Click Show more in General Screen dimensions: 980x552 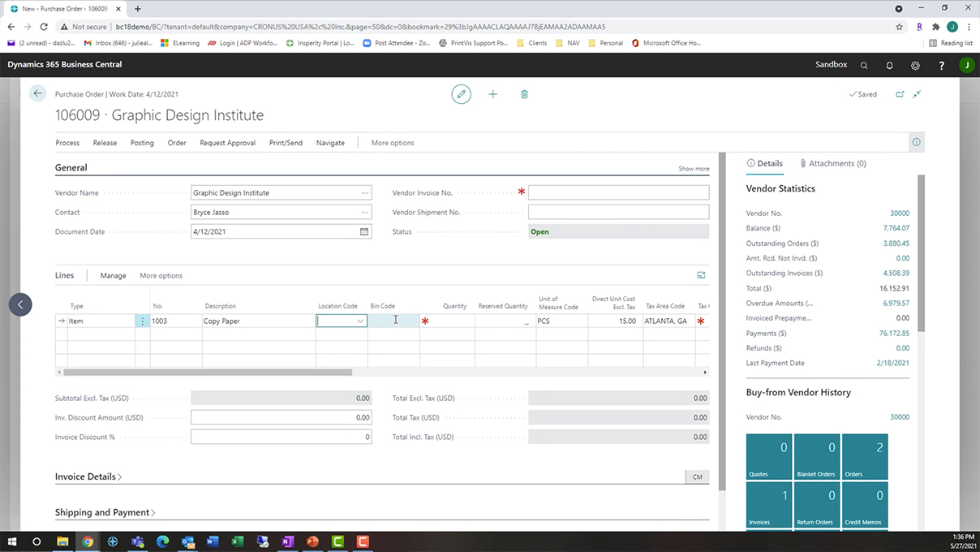coord(694,169)
